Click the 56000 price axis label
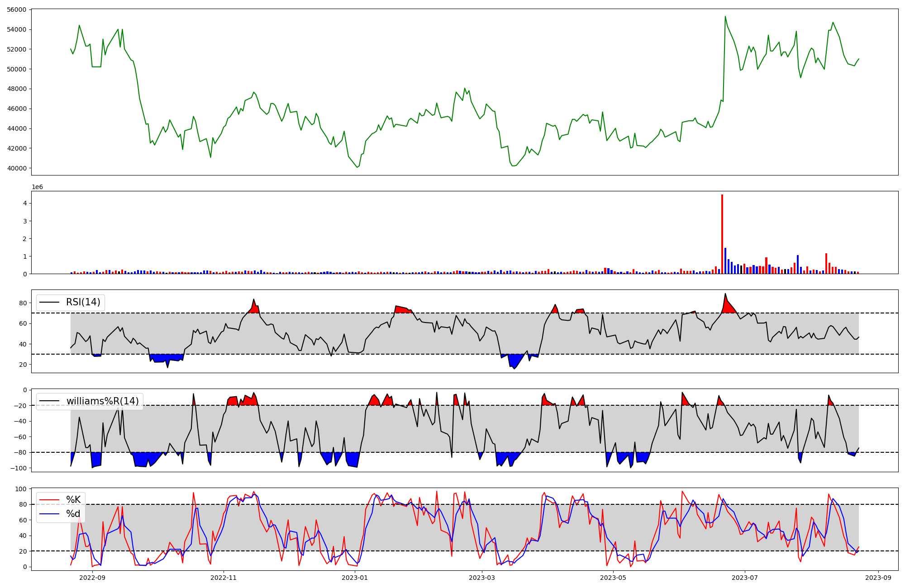 click(x=16, y=9)
